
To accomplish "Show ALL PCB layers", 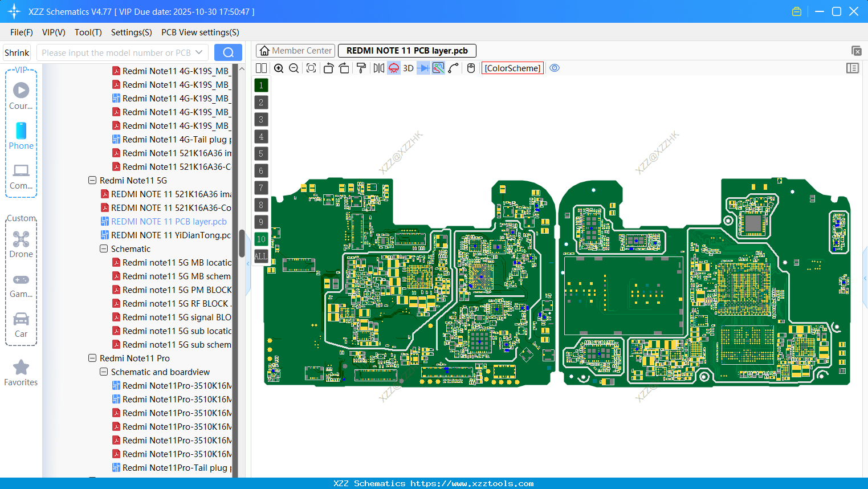I will [261, 256].
